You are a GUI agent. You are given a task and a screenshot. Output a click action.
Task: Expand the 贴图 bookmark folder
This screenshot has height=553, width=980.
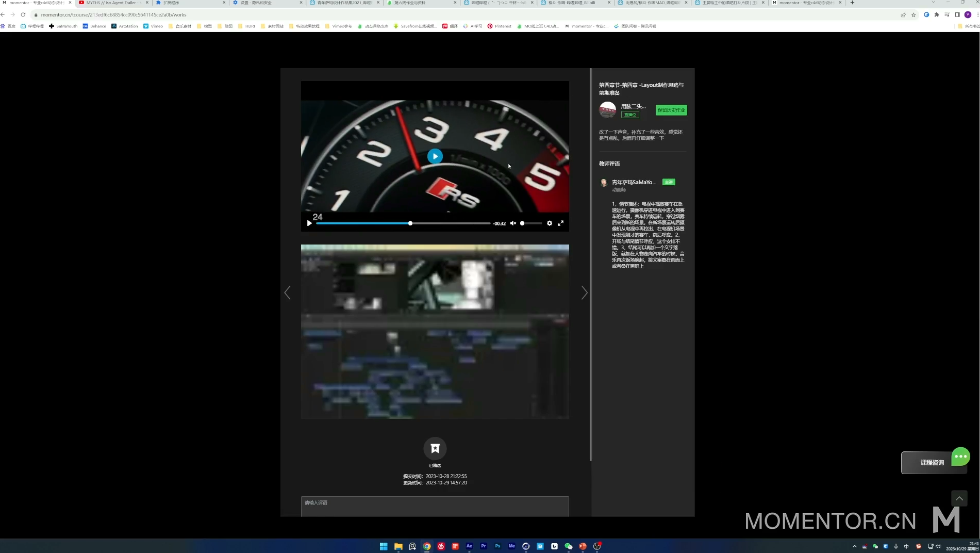(x=225, y=26)
